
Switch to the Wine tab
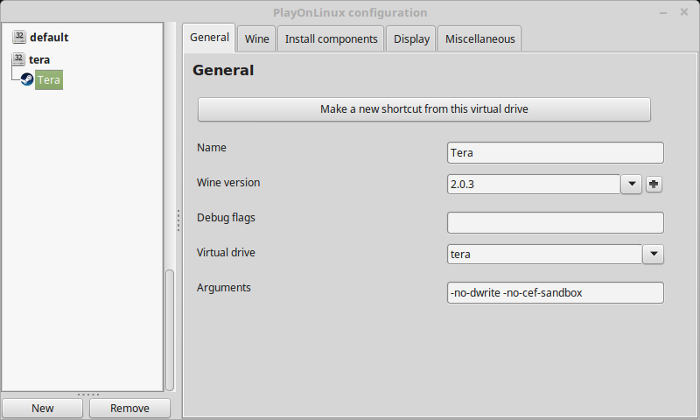click(x=257, y=39)
